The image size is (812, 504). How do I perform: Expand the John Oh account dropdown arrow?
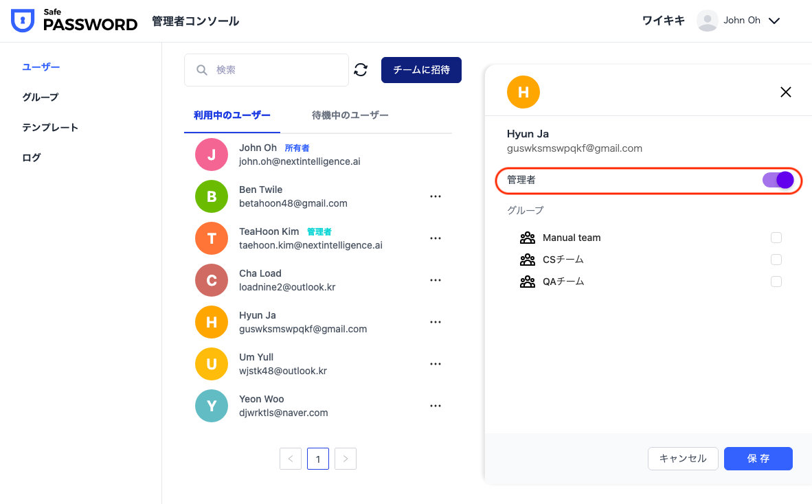click(774, 21)
